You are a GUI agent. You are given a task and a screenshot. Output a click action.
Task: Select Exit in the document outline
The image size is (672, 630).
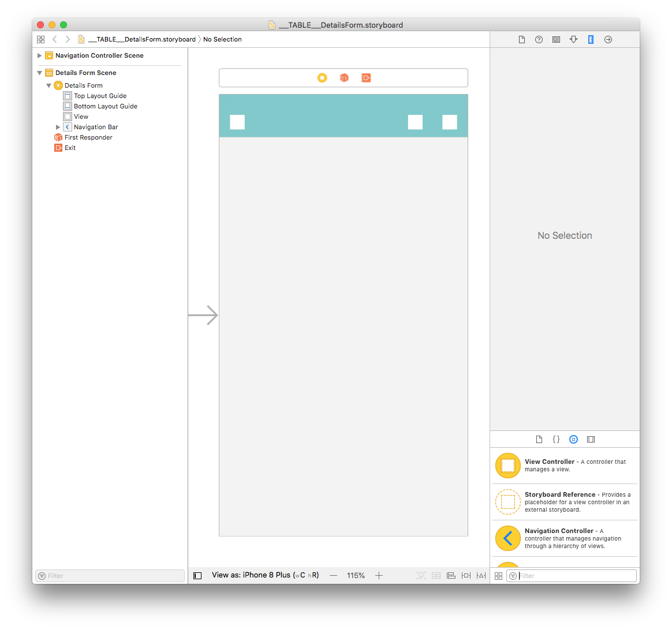click(x=70, y=148)
